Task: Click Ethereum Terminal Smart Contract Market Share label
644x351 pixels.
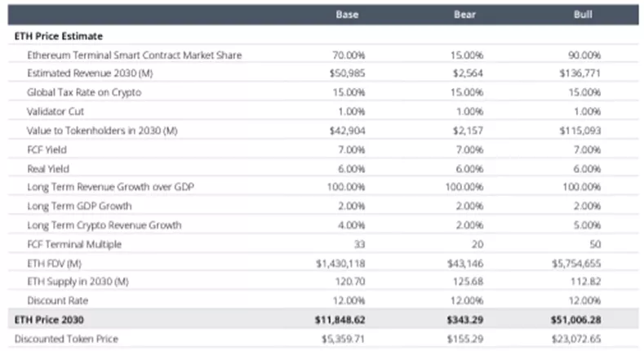Action: click(x=134, y=55)
